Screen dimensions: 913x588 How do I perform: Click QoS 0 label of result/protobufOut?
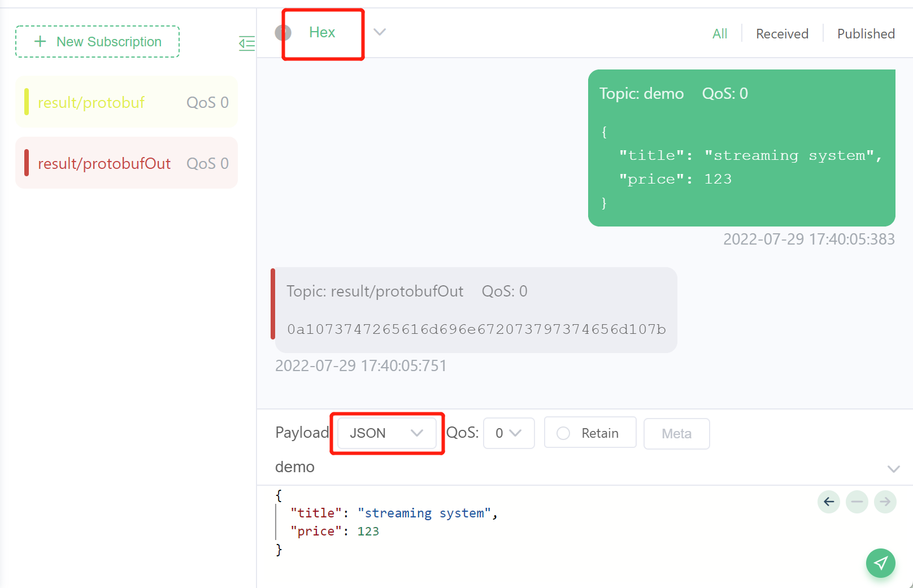[x=207, y=163]
